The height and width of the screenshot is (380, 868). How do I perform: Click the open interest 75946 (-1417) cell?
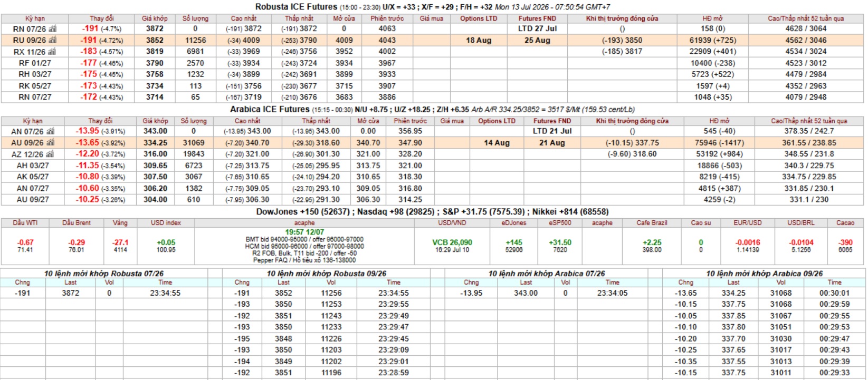tap(720, 143)
